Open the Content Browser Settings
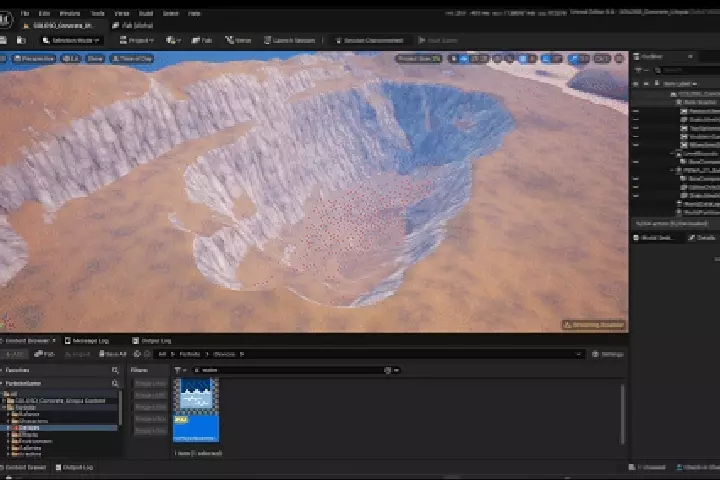Screen dimensions: 720x480 pos(608,354)
